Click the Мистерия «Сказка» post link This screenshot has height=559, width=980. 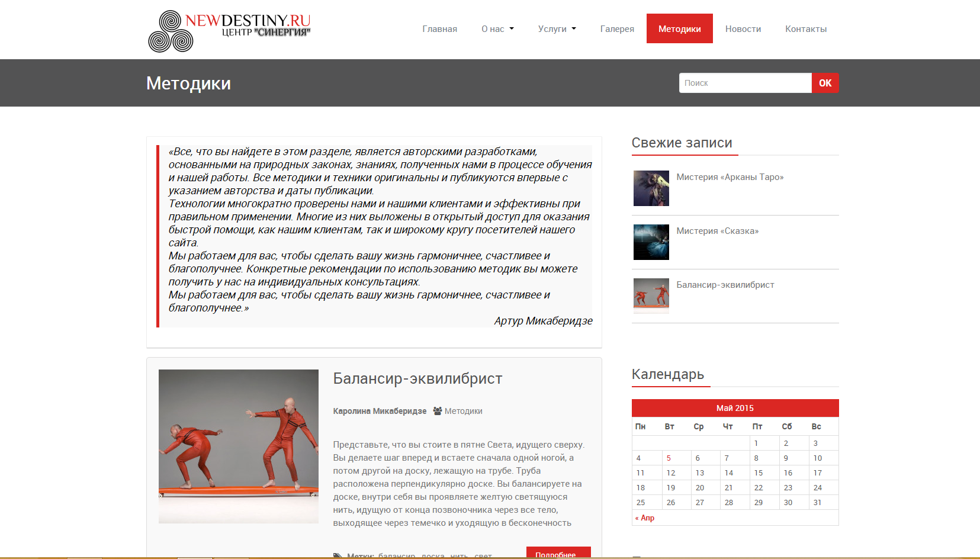pos(717,231)
